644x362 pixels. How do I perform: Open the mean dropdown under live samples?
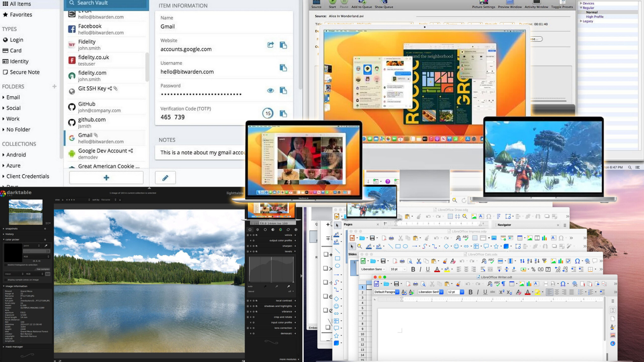tap(14, 274)
